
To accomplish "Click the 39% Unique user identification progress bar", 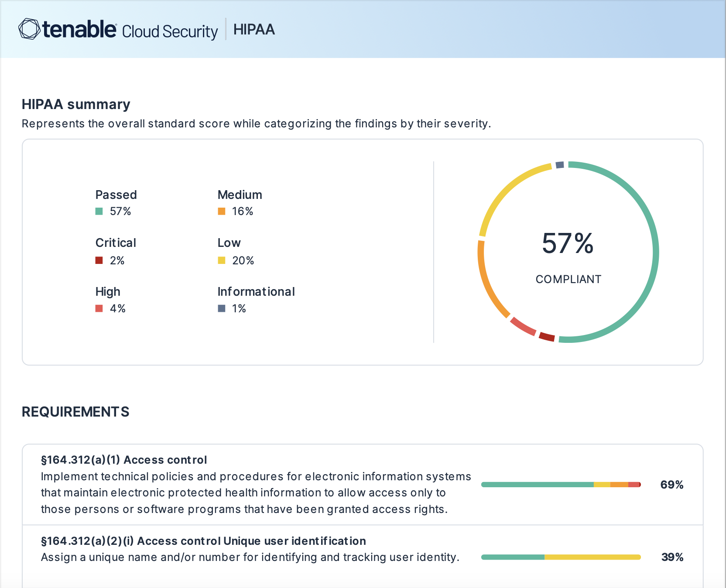I will 561,557.
